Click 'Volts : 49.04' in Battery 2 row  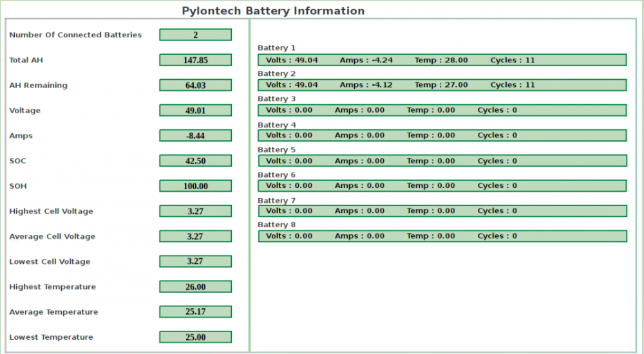click(x=292, y=85)
